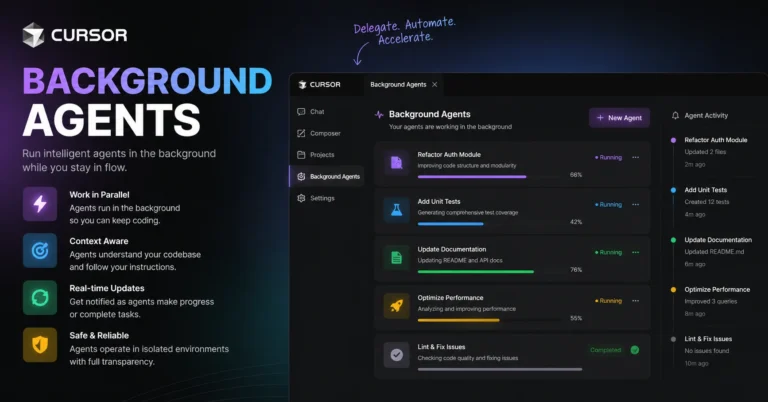Select Add Unit Tests in Agent Activity

[x=705, y=190]
